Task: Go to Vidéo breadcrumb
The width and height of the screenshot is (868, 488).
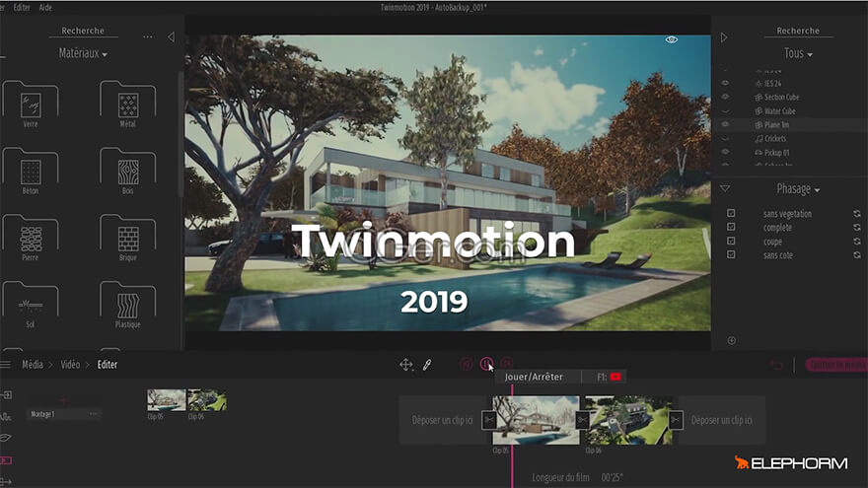Action: [x=70, y=365]
